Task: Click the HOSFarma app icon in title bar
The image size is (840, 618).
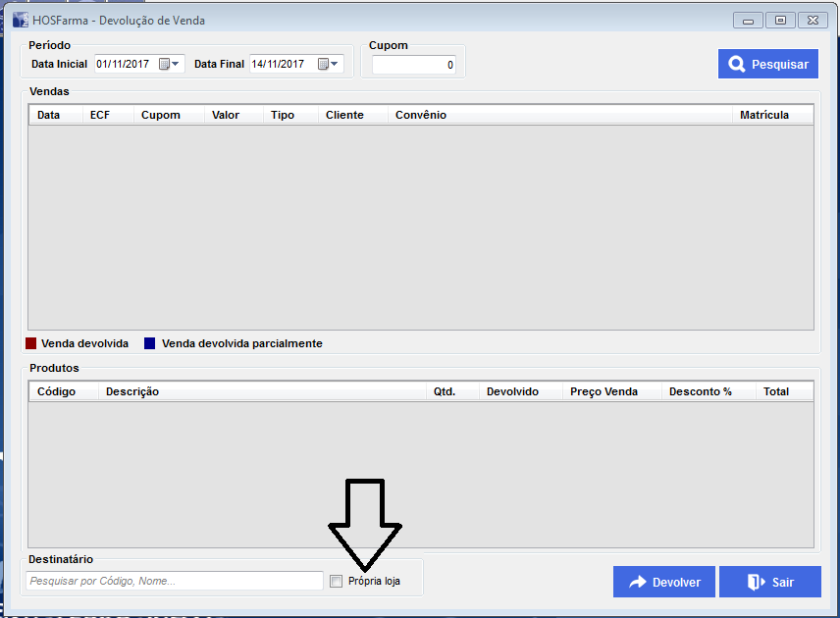Action: pos(20,20)
